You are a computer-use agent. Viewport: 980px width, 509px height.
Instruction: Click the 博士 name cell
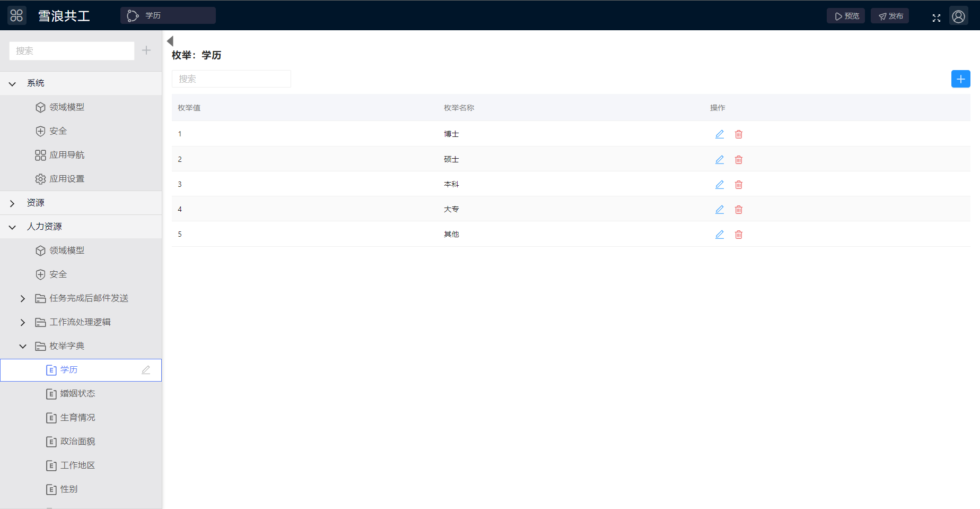[451, 134]
